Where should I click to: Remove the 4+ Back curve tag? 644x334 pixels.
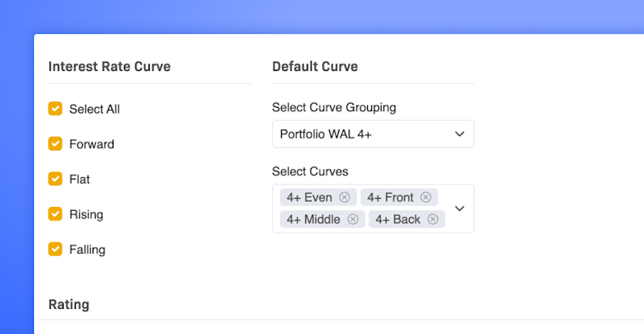point(432,219)
